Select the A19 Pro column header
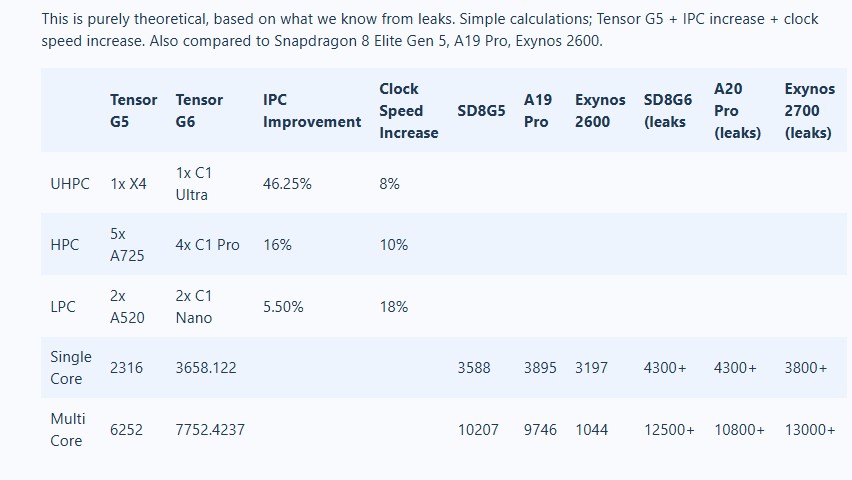852x480 pixels. (538, 110)
